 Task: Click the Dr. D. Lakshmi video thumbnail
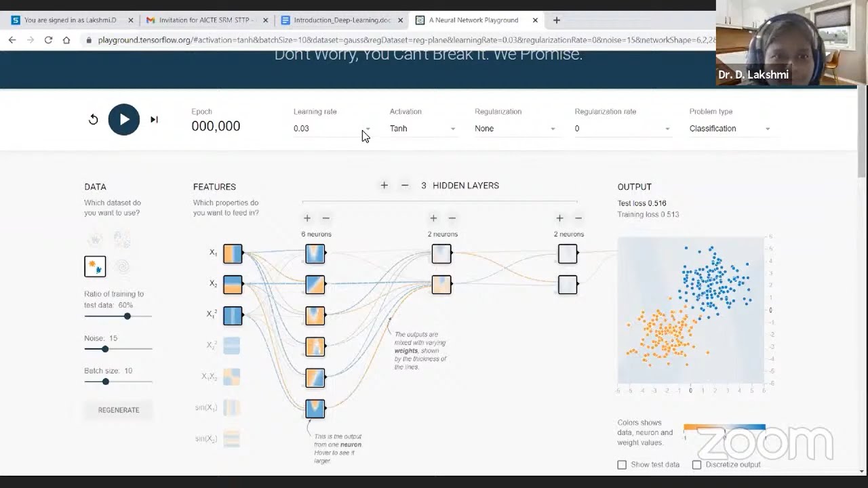791,43
